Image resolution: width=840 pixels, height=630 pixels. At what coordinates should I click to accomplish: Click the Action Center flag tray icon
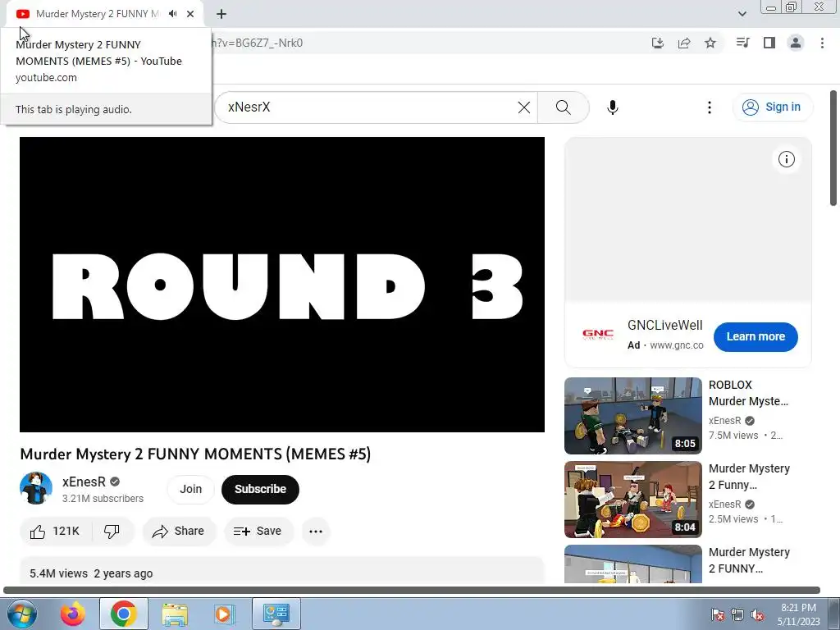click(718, 614)
